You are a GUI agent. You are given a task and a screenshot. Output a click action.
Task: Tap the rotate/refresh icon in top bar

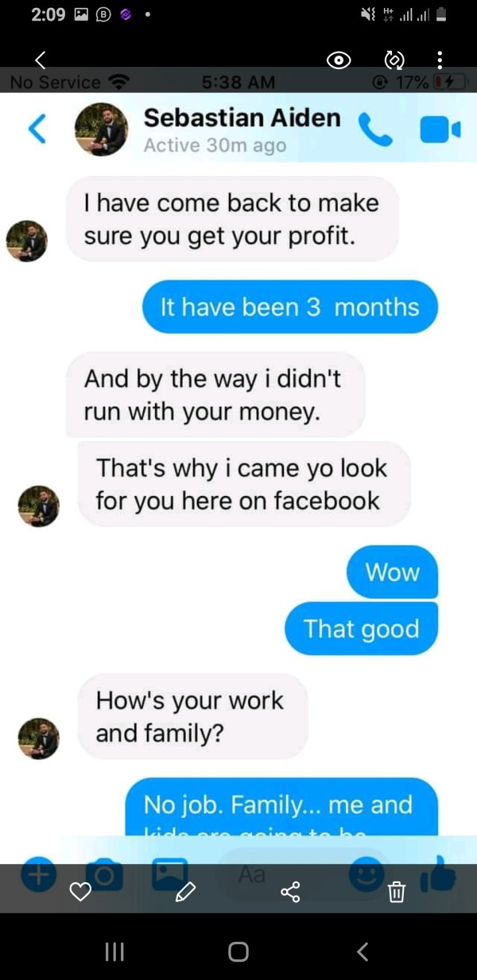pos(394,60)
